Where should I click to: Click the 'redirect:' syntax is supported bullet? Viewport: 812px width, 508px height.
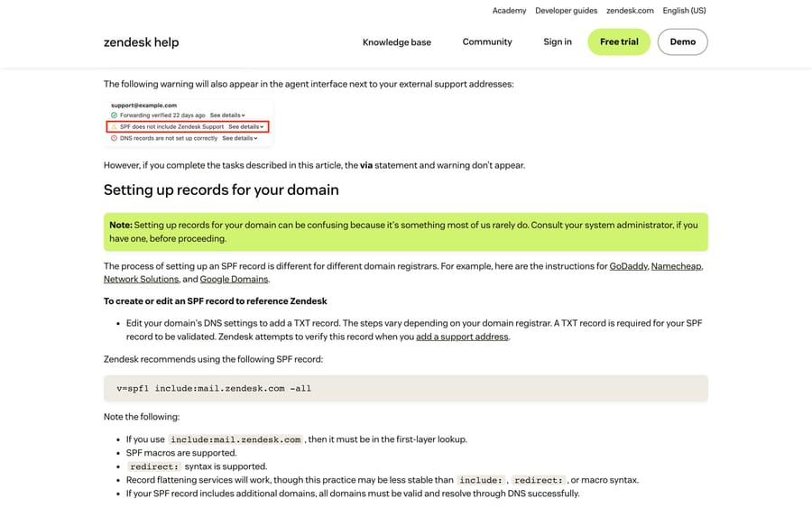click(197, 466)
